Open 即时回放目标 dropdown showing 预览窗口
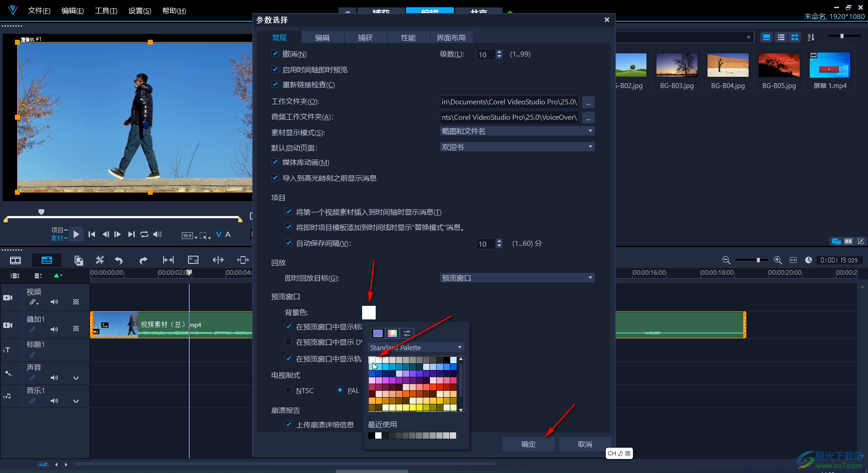 coord(517,278)
